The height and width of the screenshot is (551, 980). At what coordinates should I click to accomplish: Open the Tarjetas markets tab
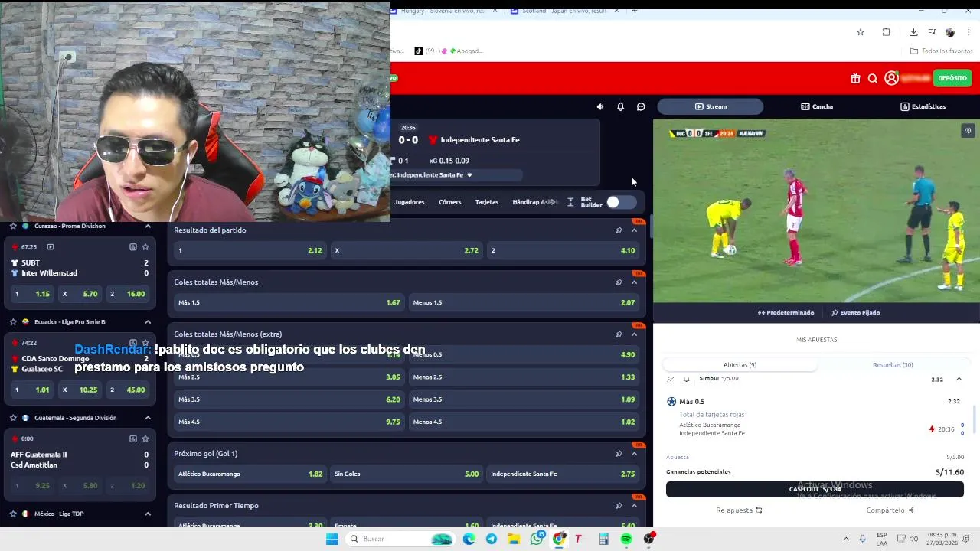pos(487,202)
